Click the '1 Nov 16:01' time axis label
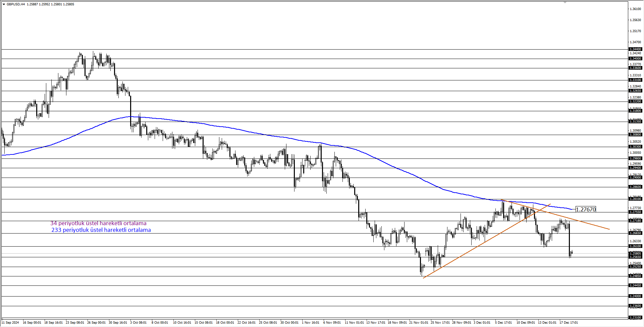Image resolution: width=644 pixels, height=327 pixels. point(311,323)
